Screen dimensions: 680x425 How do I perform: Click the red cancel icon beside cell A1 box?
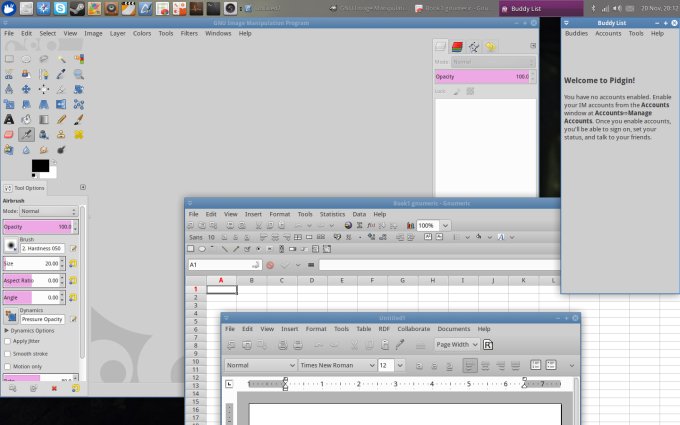pyautogui.click(x=270, y=265)
